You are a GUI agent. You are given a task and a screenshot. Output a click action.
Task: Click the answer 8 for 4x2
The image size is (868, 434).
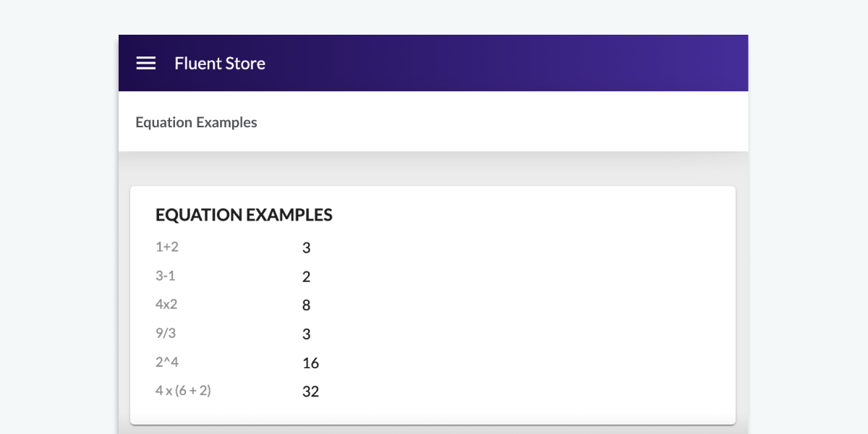(x=306, y=305)
